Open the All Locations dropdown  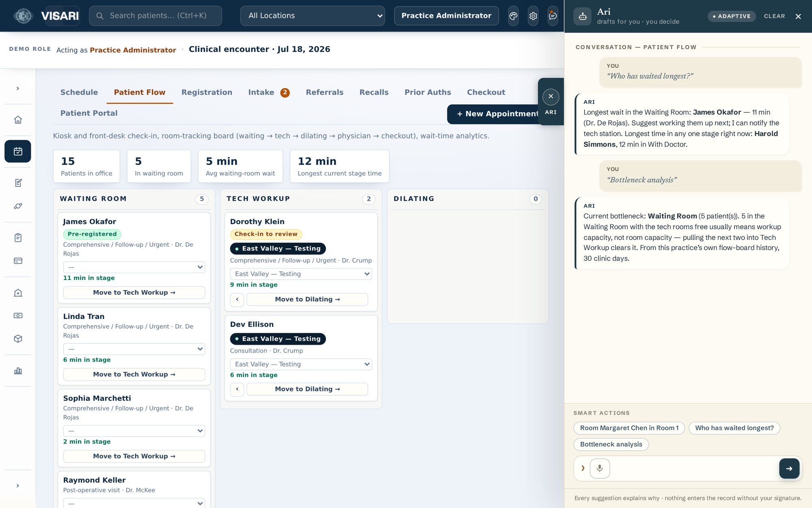(313, 16)
